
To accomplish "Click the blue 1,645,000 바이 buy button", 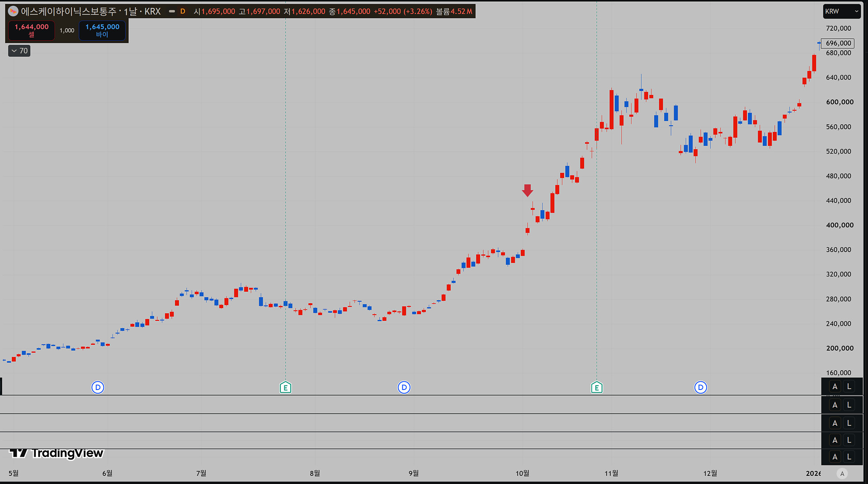I will (102, 30).
